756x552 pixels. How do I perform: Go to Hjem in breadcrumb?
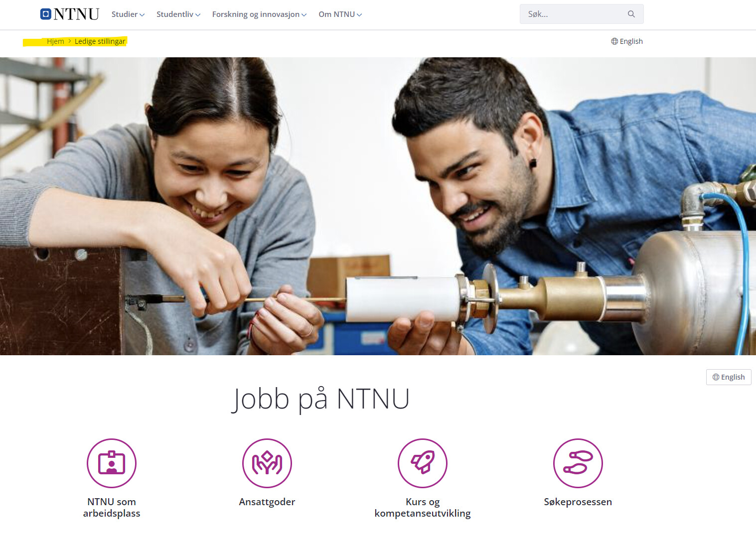55,41
